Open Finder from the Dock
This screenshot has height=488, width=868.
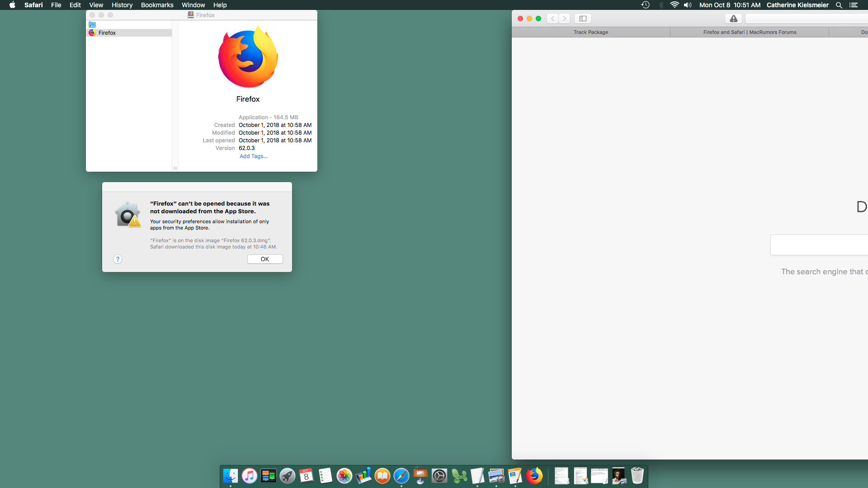coord(231,476)
